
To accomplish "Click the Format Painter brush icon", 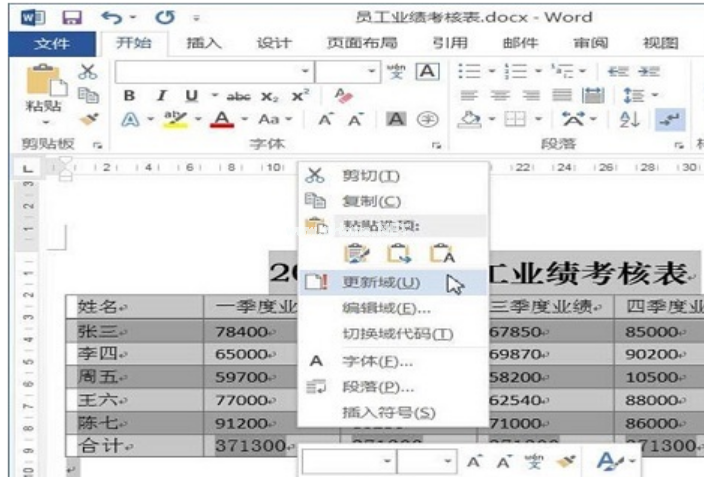I will tap(87, 118).
